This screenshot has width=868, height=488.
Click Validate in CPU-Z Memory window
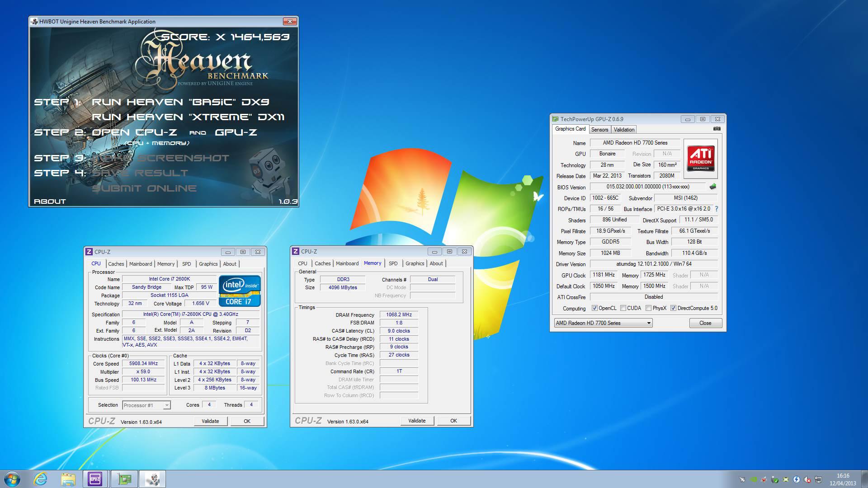(417, 421)
